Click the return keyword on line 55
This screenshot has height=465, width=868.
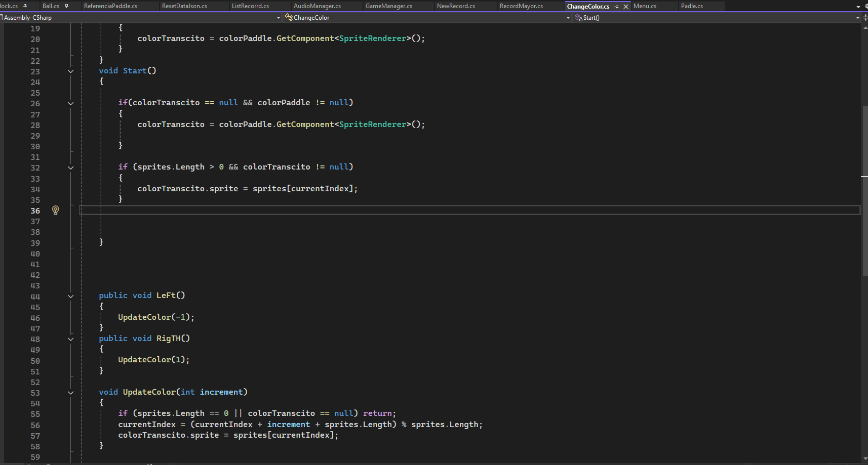[377, 413]
